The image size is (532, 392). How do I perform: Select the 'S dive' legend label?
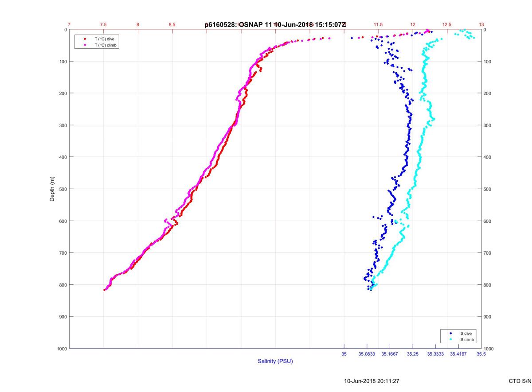(x=466, y=333)
